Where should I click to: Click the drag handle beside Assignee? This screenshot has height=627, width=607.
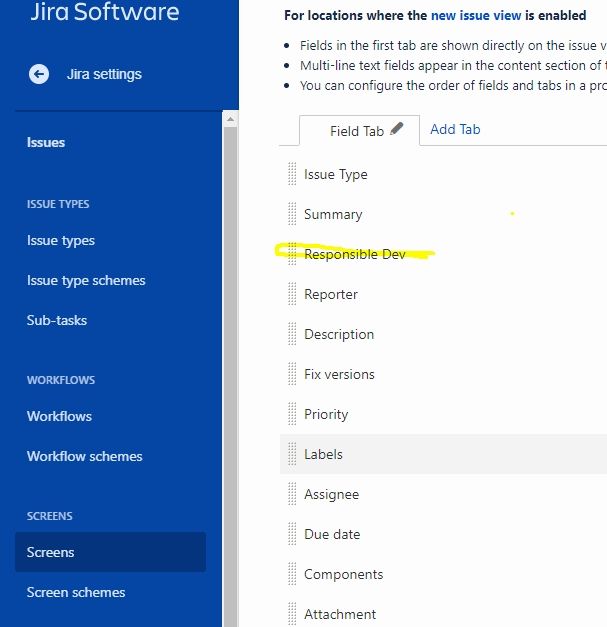tap(292, 494)
